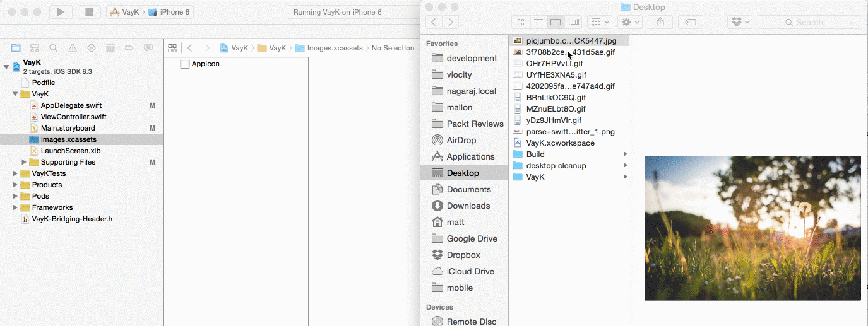This screenshot has width=868, height=326.
Task: Open the Report navigator speech-bubble icon
Action: pyautogui.click(x=148, y=48)
